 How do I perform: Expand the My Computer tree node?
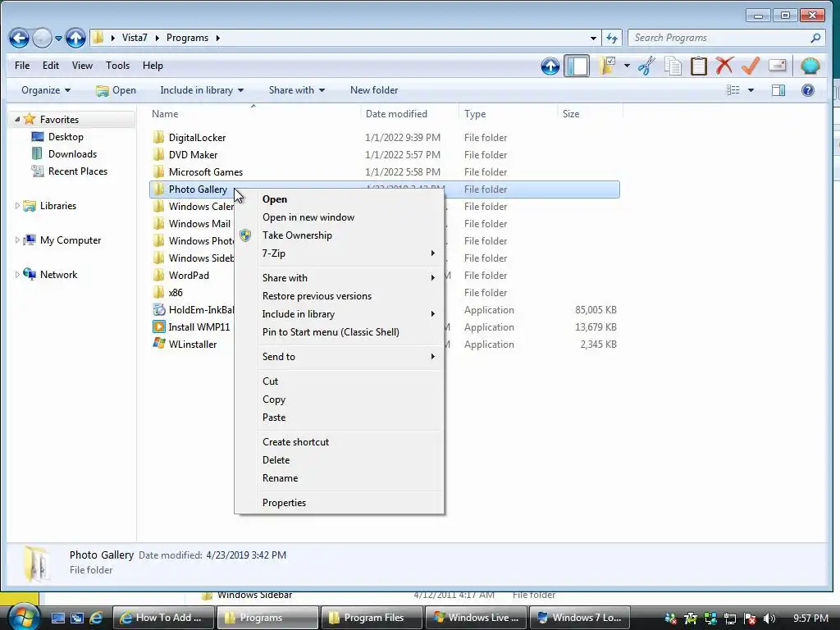tap(17, 240)
